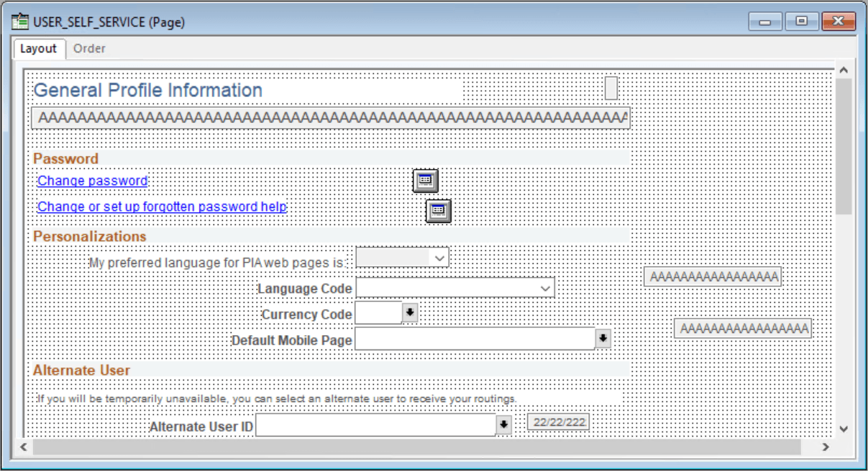The height and width of the screenshot is (471, 868).
Task: Select the secondary page icon beside forgotten password help
Action: pos(438,211)
